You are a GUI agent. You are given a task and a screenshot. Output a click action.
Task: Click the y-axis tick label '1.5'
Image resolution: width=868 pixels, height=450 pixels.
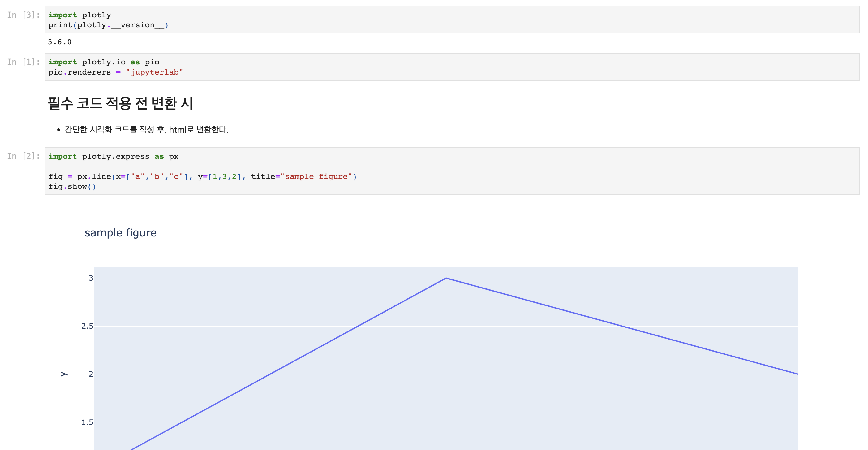pos(87,422)
